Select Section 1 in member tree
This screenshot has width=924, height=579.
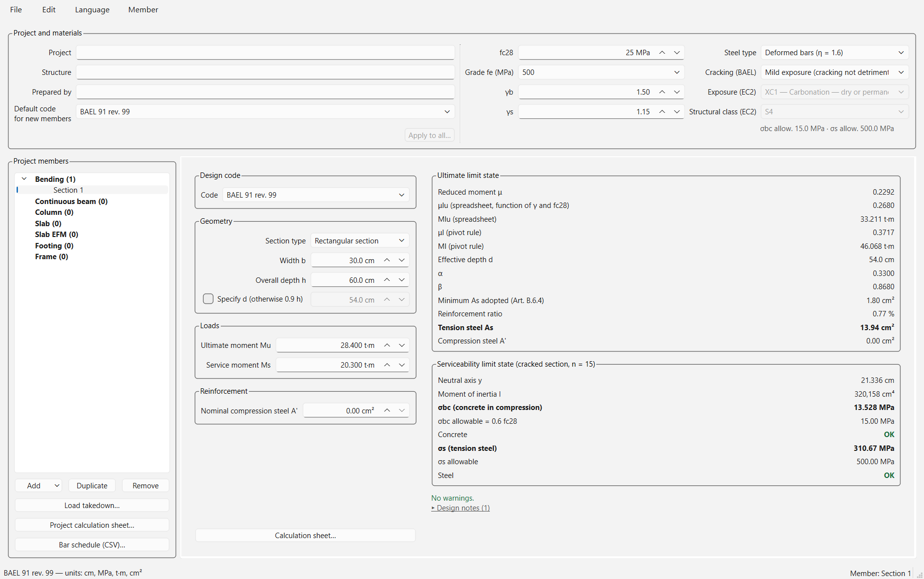(x=68, y=190)
